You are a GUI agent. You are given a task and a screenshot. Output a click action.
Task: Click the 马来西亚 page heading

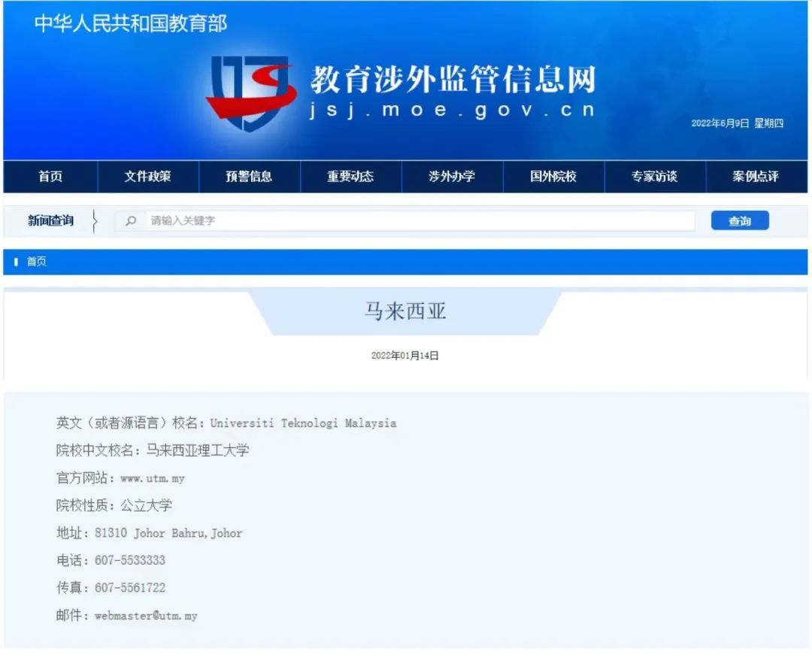click(405, 312)
